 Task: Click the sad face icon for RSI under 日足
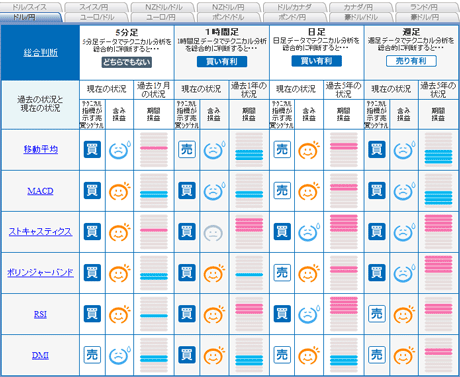[x=309, y=314]
